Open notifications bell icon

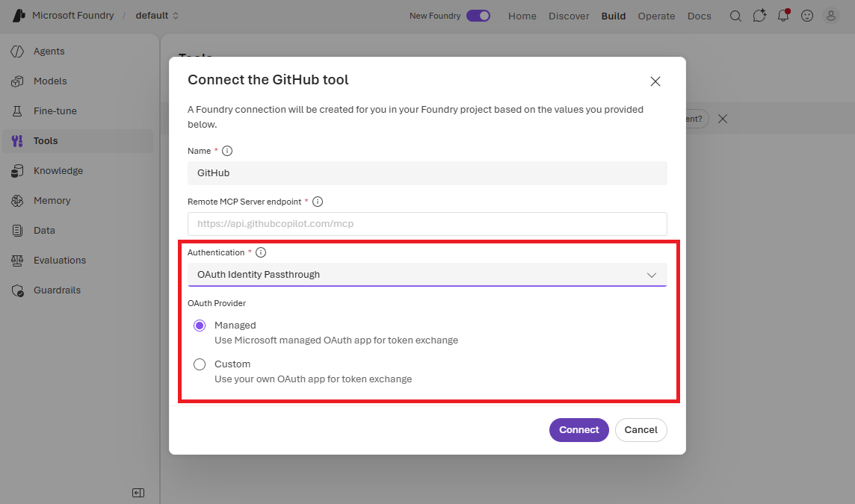[x=783, y=16]
